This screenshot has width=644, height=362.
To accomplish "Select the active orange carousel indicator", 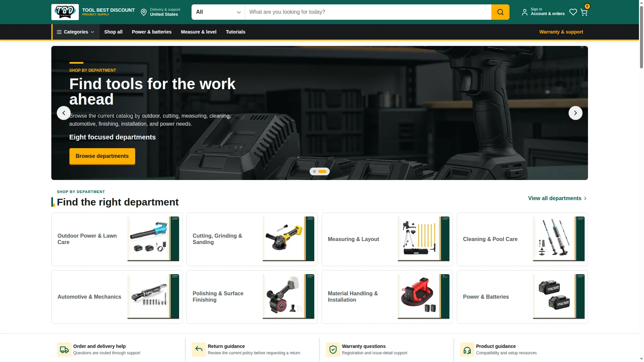I will (x=322, y=171).
